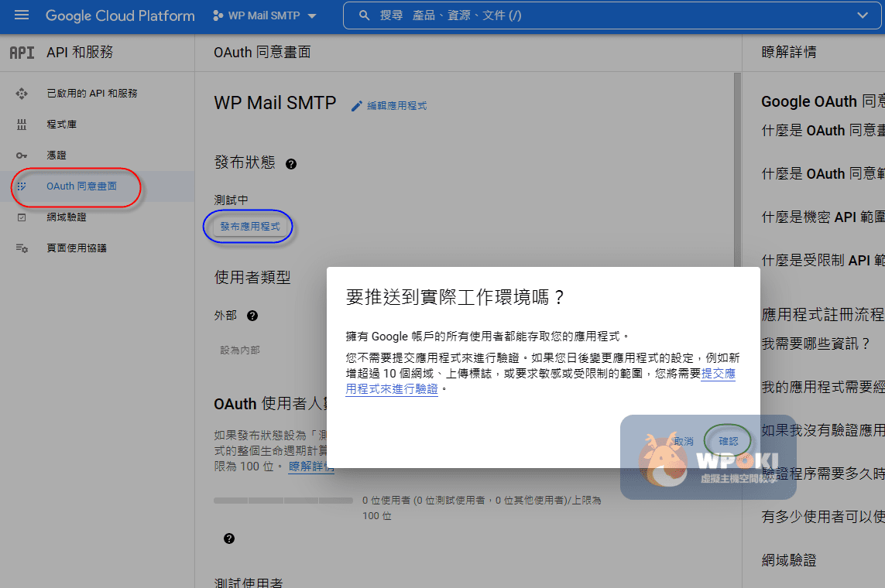Open 什麼是受限制 API help topic

tap(823, 261)
